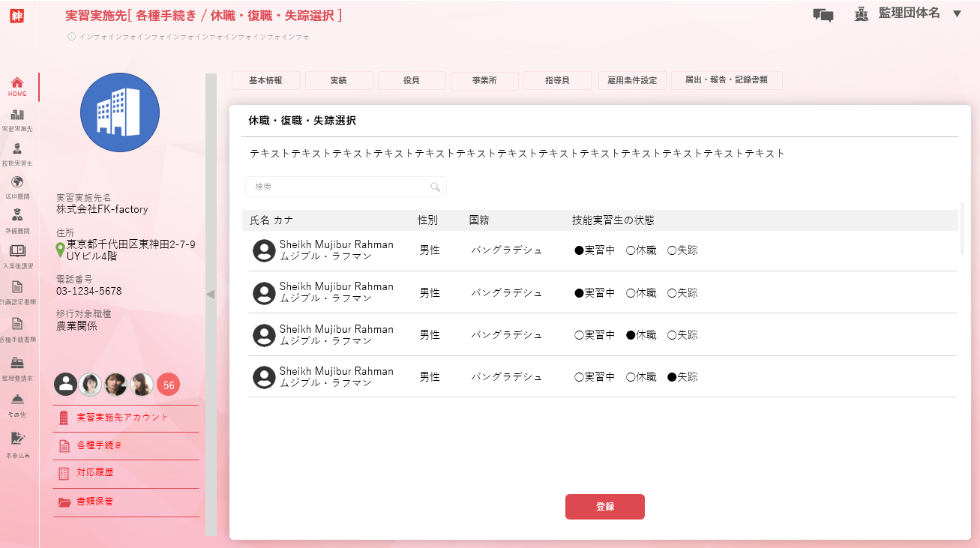Switch to the 基本情報 tab

pos(265,80)
